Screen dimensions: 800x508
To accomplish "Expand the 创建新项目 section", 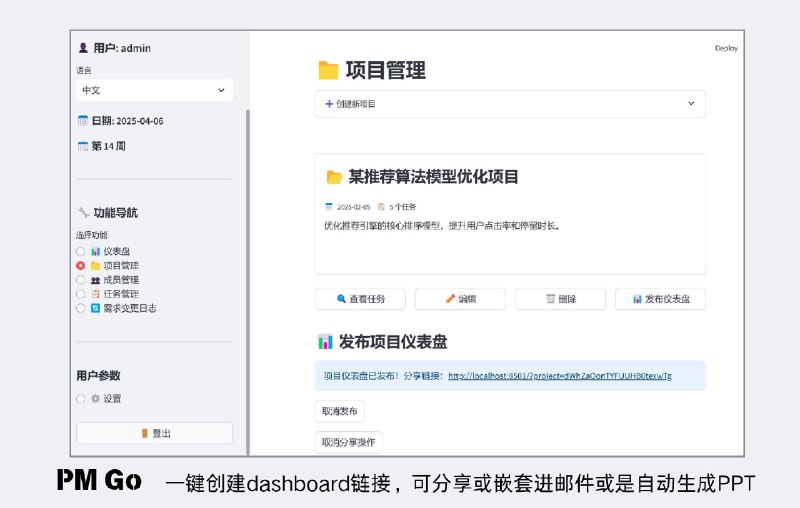I will tap(510, 104).
